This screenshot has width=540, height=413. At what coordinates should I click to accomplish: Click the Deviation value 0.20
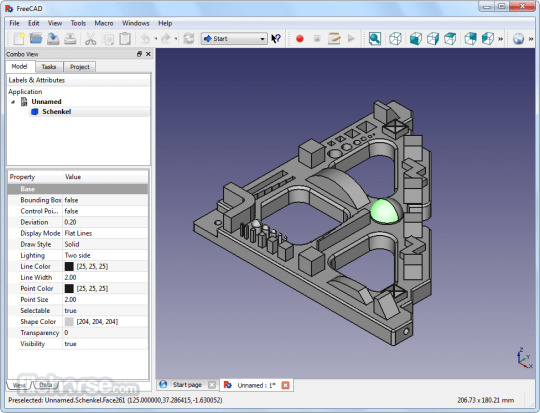70,222
